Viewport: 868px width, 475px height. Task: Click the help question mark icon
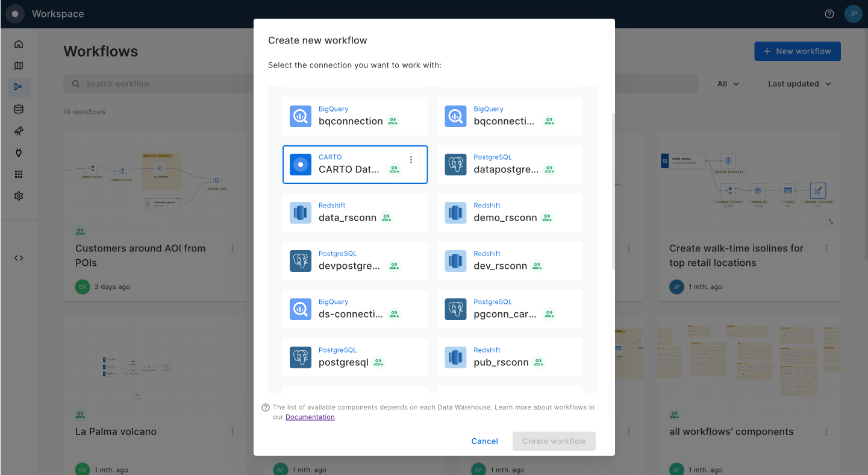click(x=829, y=14)
